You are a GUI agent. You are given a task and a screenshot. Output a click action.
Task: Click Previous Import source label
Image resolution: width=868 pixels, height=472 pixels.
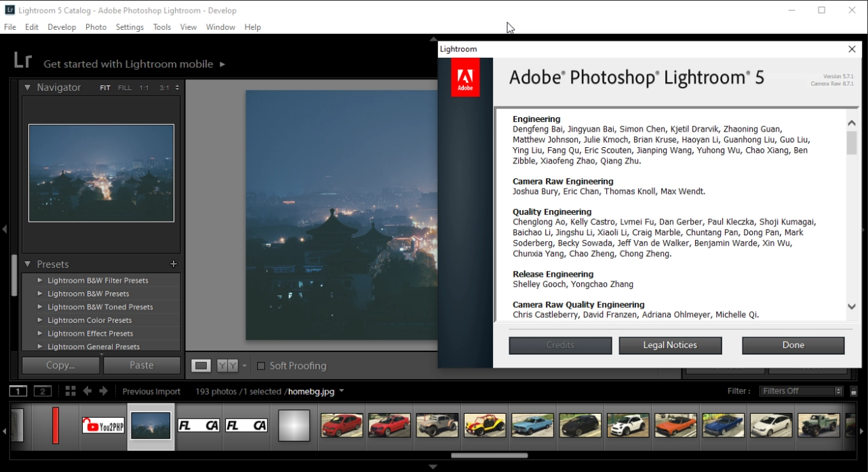click(x=151, y=391)
